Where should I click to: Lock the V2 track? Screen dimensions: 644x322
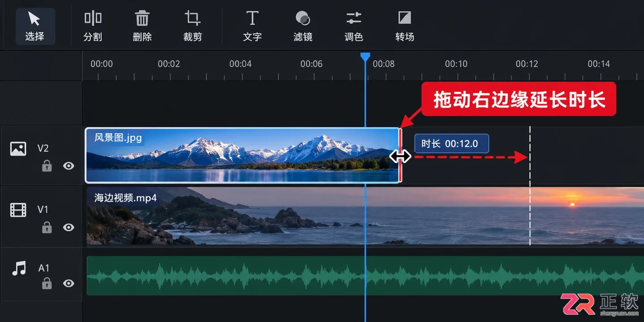(x=47, y=166)
